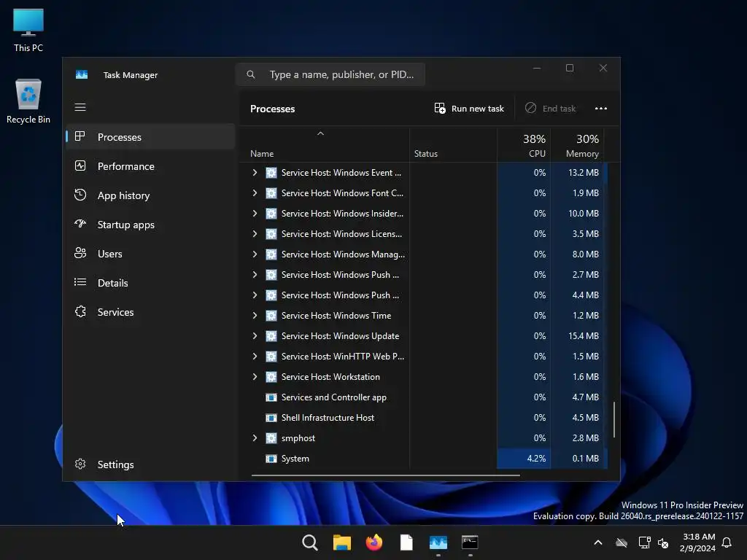The height and width of the screenshot is (560, 747).
Task: Open Task Manager Settings
Action: [150, 464]
